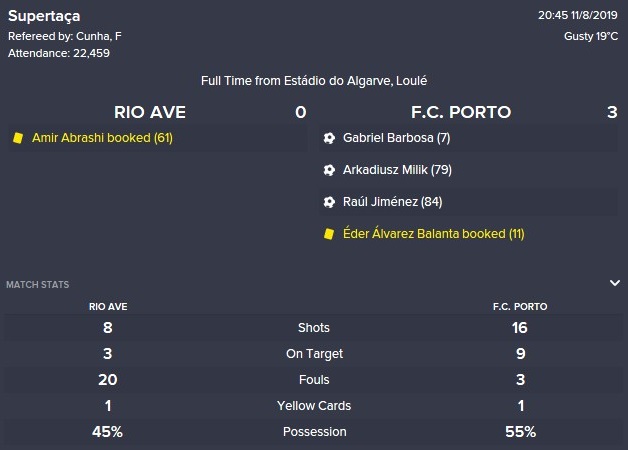Open the F.C. PORTO team heading
The height and width of the screenshot is (450, 628).
click(461, 112)
